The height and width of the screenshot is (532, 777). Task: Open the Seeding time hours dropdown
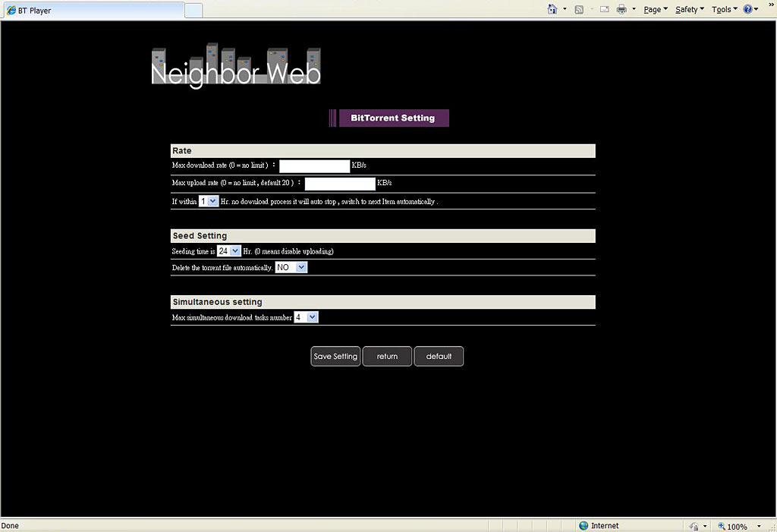[x=229, y=251]
